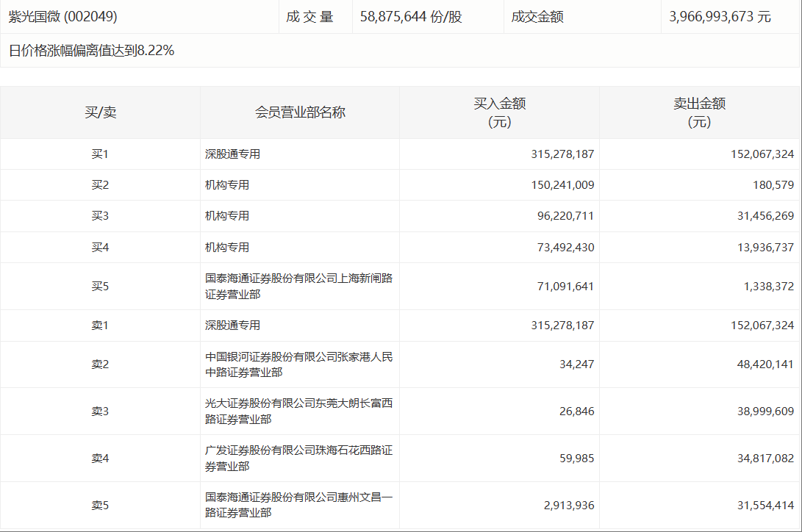Click the value 13,936,737
The image size is (802, 532).
point(765,248)
